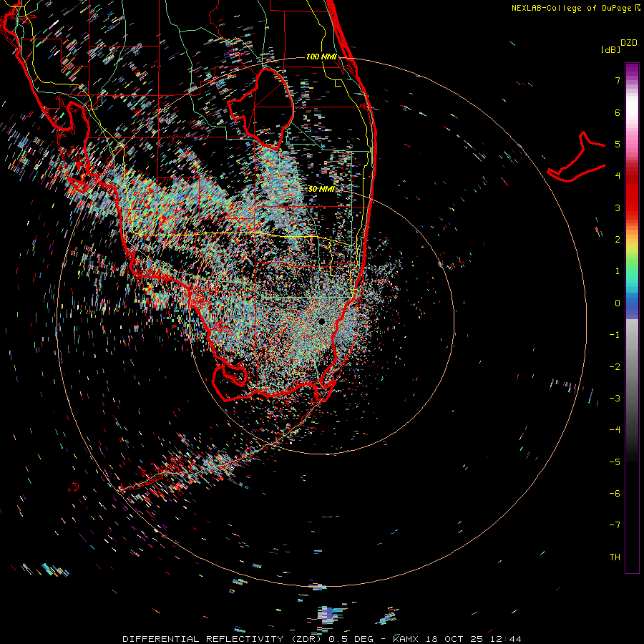Select the 0 dB label on the scale
Image resolution: width=644 pixels, height=644 pixels.
pos(618,303)
